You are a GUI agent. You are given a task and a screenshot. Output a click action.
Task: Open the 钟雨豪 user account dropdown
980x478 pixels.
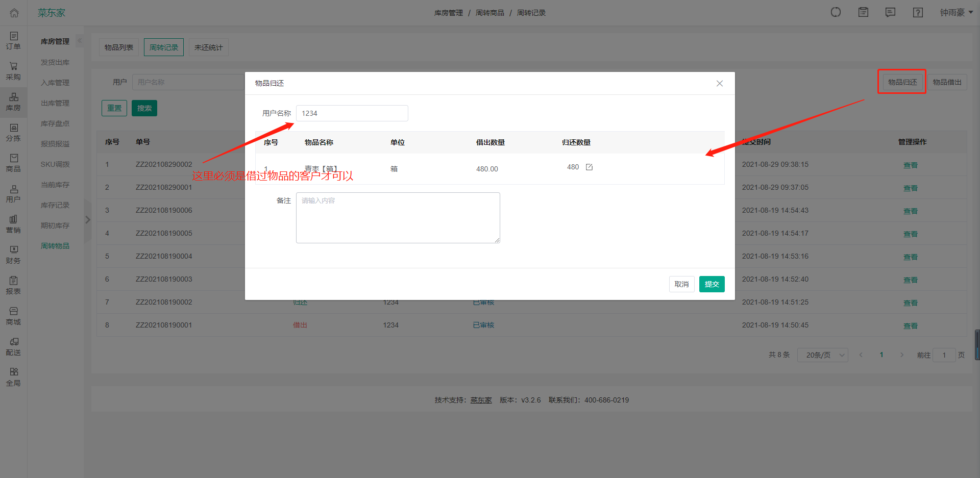point(956,13)
